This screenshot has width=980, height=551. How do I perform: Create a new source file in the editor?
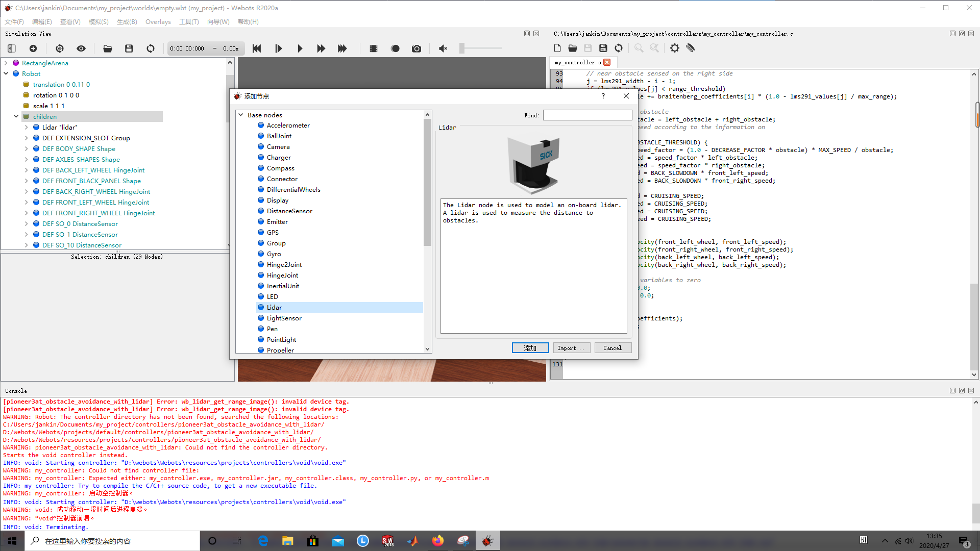coord(557,48)
